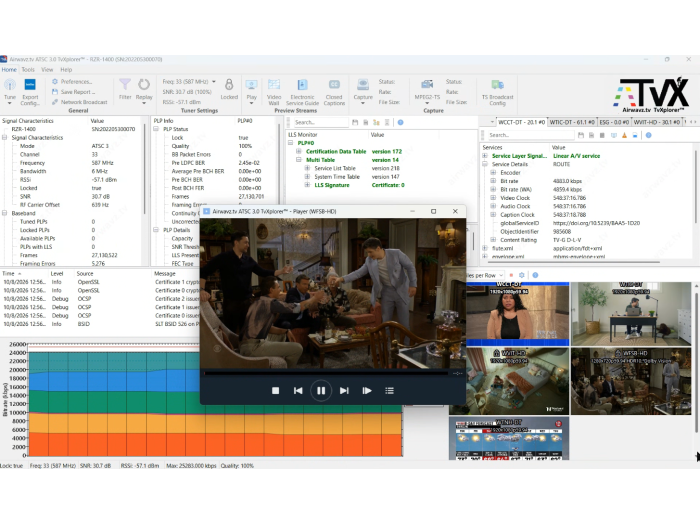The width and height of the screenshot is (700, 525).
Task: Collapse the PLP Status node
Action: 156,129
